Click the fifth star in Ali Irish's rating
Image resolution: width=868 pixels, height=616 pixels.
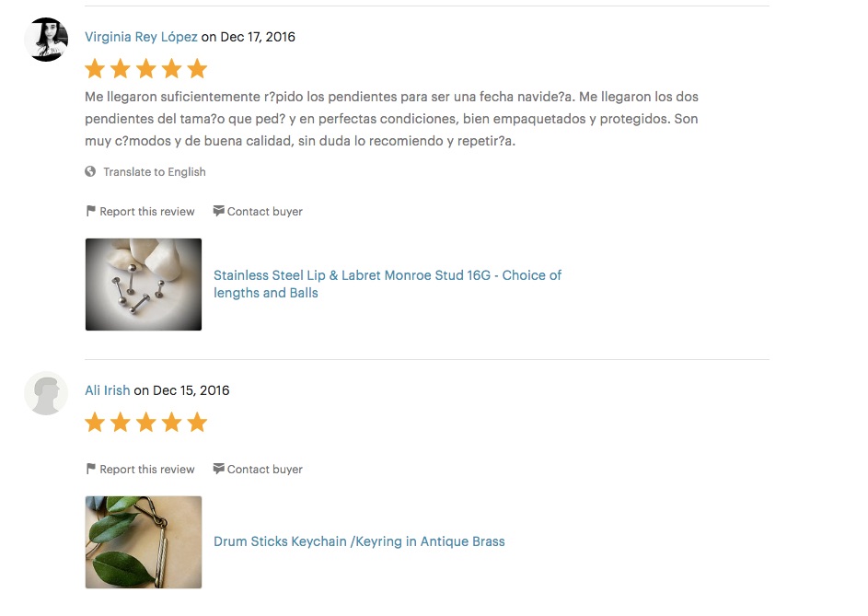[197, 423]
